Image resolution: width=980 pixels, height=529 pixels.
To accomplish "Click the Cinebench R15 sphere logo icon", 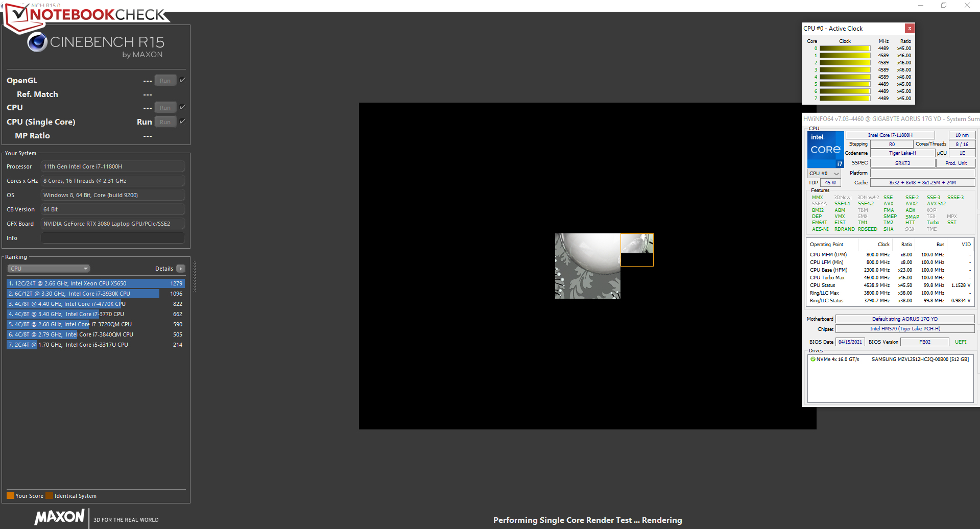I will (x=37, y=42).
